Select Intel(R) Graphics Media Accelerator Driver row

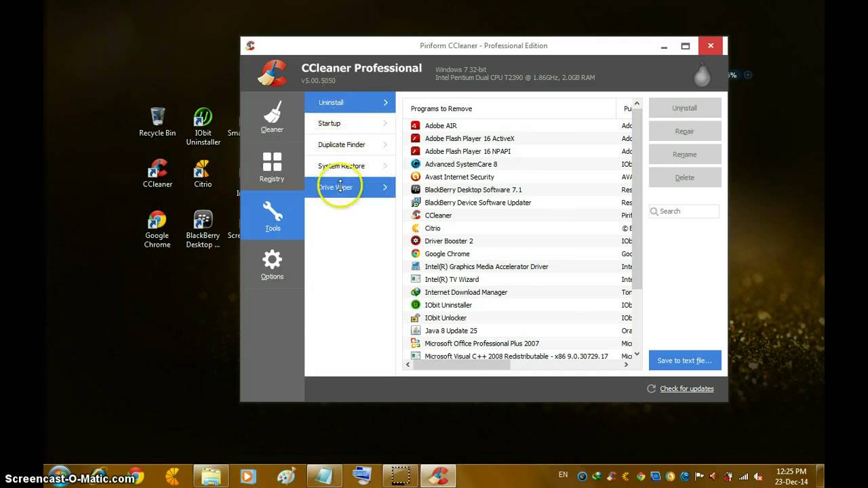point(518,266)
